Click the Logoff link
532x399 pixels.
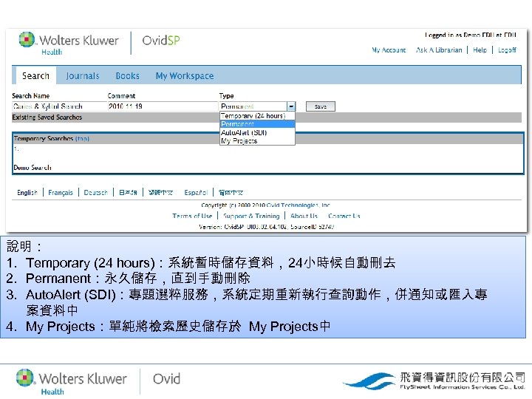(507, 50)
